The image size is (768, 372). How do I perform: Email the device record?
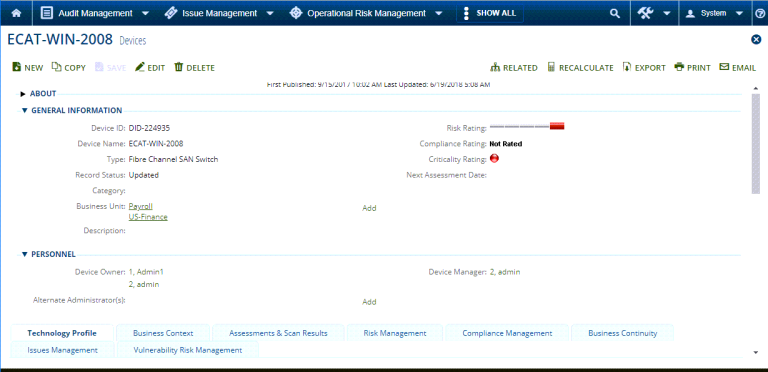tap(738, 68)
